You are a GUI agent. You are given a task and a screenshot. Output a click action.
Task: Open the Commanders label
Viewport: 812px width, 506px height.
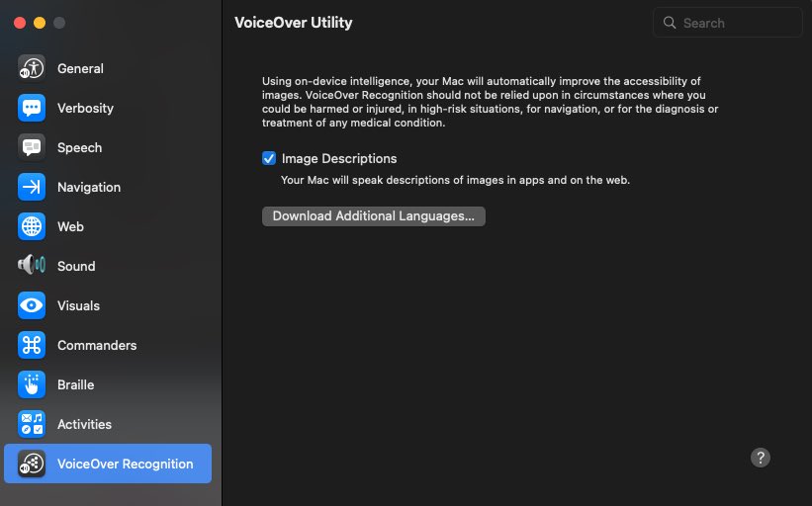click(97, 345)
